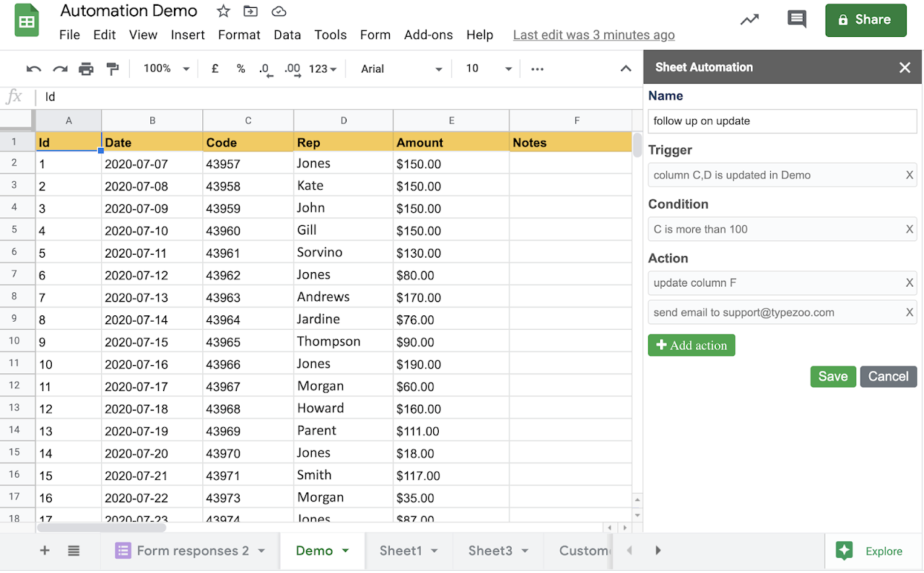Format selection as currency
924x573 pixels.
coord(214,69)
